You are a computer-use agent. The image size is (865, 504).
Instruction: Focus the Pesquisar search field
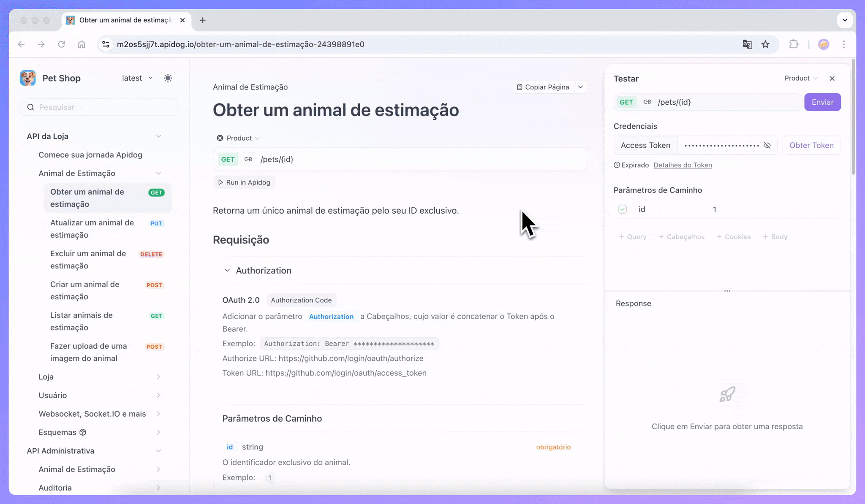click(x=99, y=107)
